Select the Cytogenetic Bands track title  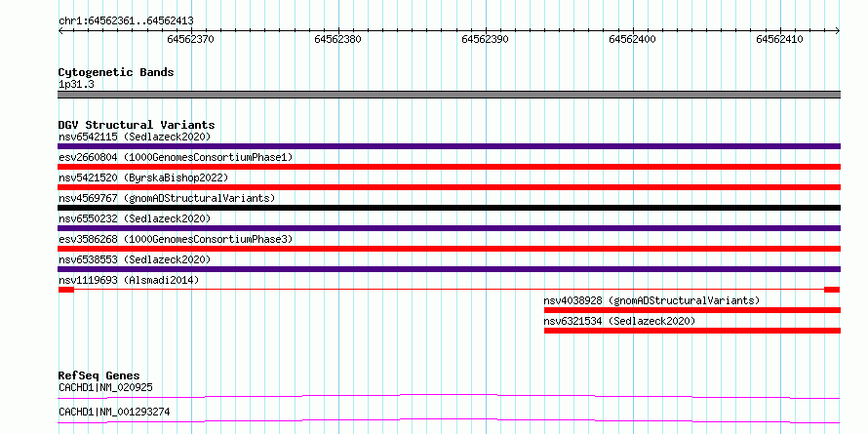[x=116, y=72]
